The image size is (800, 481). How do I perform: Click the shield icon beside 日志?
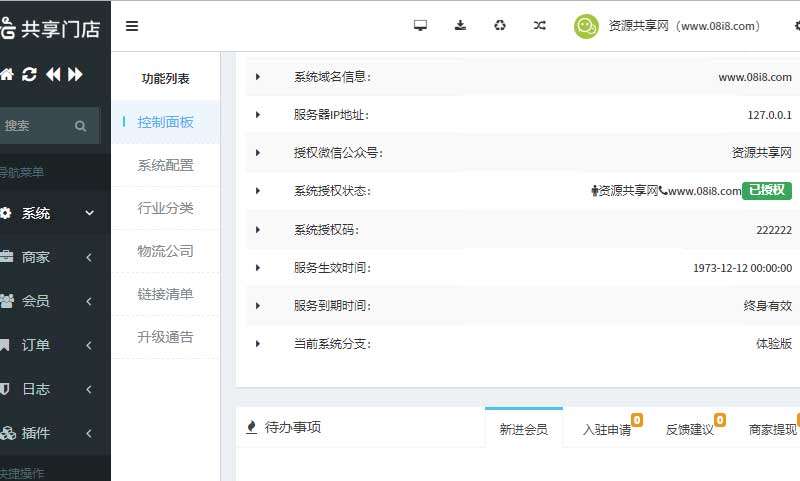click(5, 389)
